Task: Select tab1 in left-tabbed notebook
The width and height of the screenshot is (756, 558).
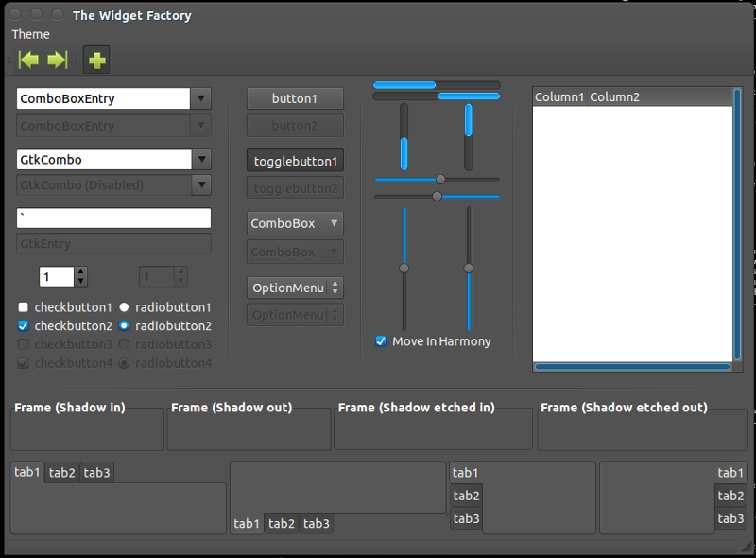Action: coord(465,473)
